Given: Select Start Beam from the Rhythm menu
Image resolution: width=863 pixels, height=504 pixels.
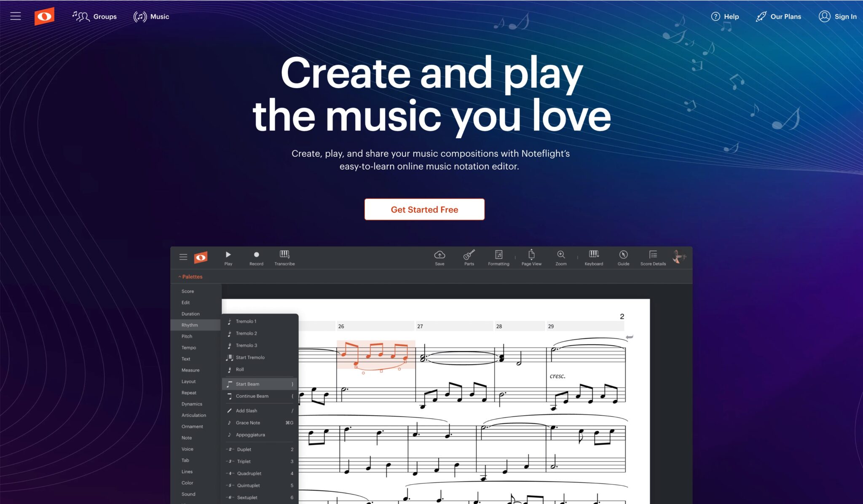Looking at the screenshot, I should (x=247, y=384).
